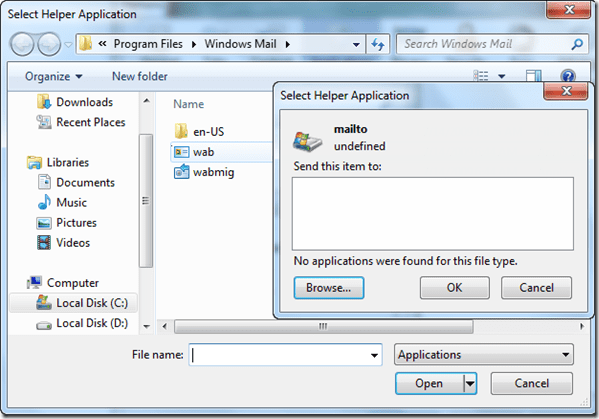Select Libraries in the navigation pane
This screenshot has width=599, height=419.
[x=68, y=162]
